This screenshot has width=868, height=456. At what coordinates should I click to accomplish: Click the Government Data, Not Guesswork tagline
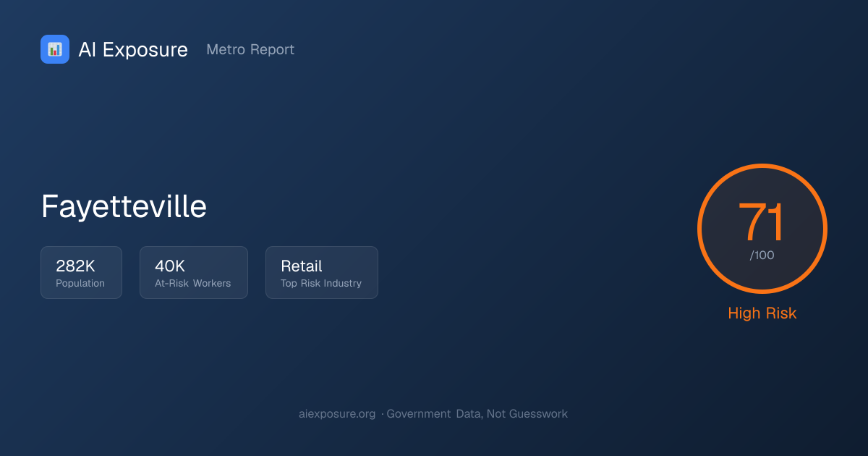coord(477,414)
